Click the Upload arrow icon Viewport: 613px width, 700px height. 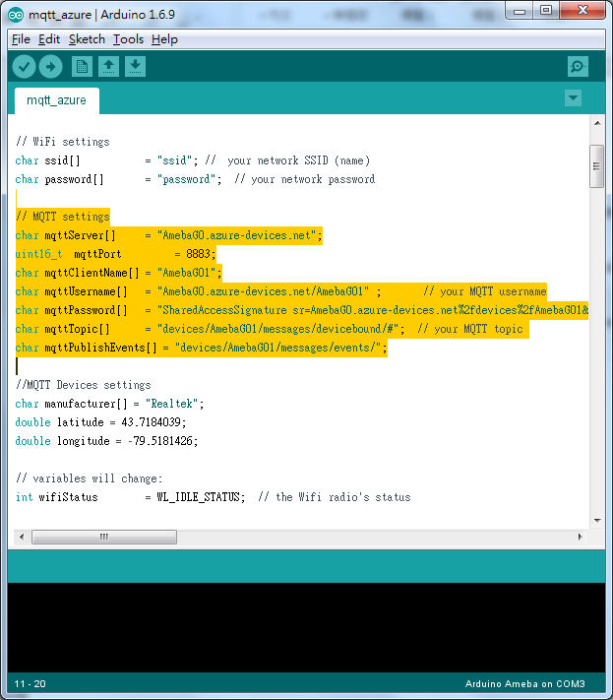click(50, 67)
